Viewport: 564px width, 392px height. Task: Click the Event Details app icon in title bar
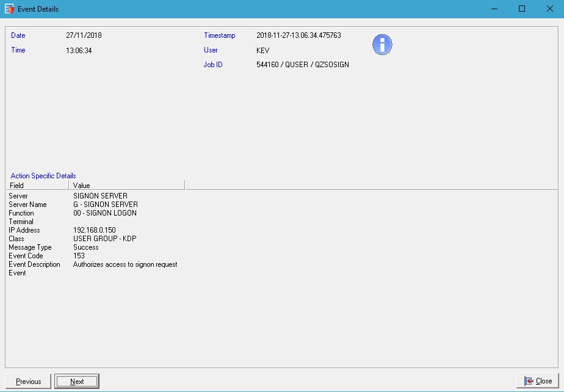tap(9, 9)
